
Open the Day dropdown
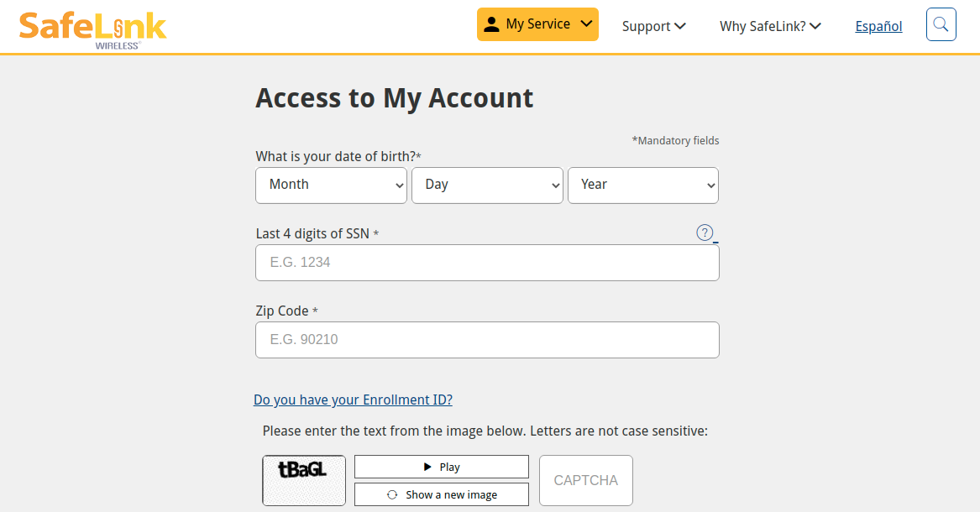(x=487, y=185)
